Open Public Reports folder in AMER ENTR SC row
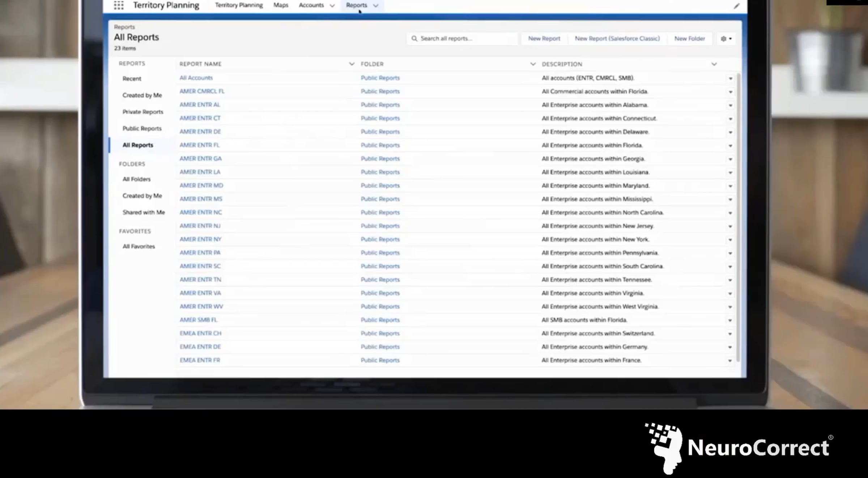Image resolution: width=868 pixels, height=478 pixels. tap(380, 266)
